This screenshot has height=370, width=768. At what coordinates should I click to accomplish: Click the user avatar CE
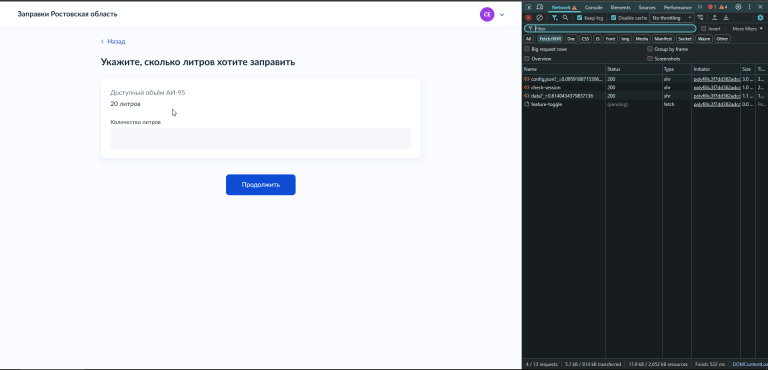pyautogui.click(x=487, y=14)
